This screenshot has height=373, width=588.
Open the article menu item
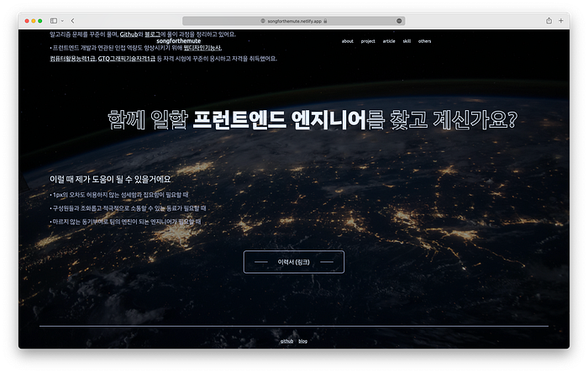[389, 41]
